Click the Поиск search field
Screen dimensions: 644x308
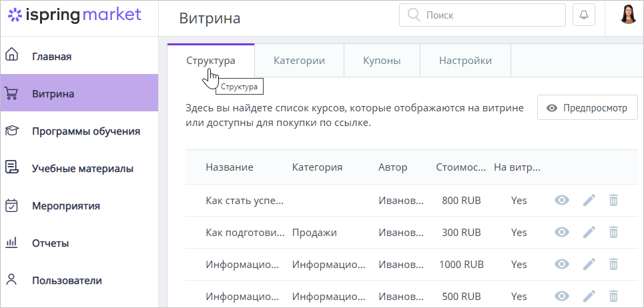(x=482, y=15)
